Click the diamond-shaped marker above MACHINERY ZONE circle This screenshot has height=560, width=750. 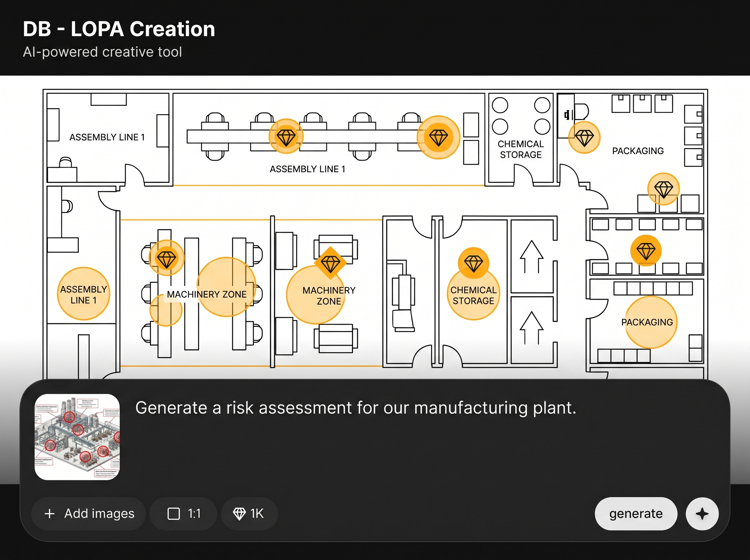[x=330, y=263]
